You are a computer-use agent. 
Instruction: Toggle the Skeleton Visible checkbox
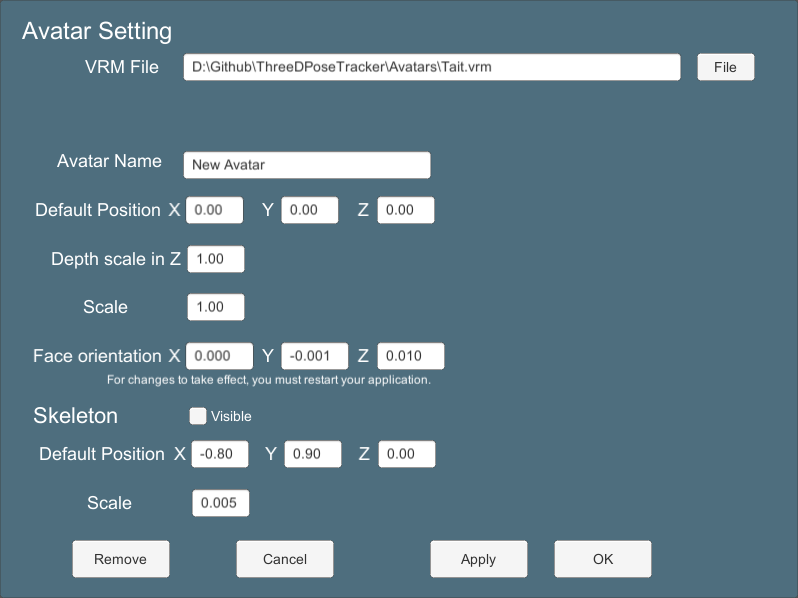198,416
